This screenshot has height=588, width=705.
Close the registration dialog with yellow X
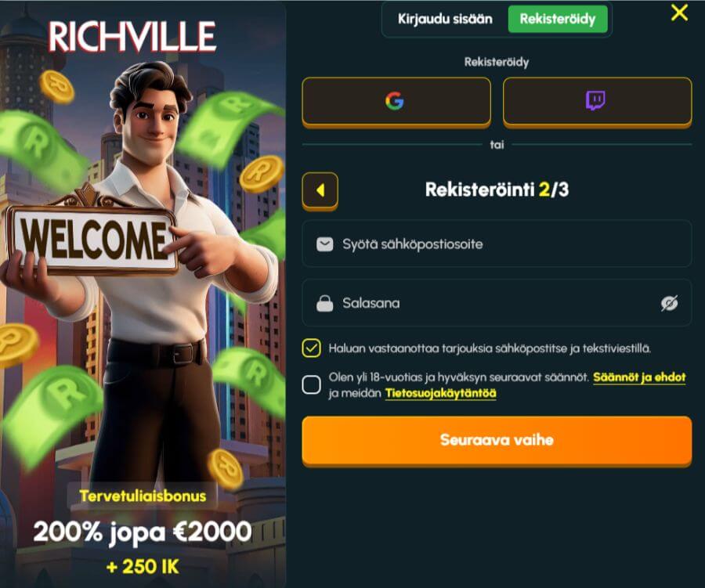(679, 13)
